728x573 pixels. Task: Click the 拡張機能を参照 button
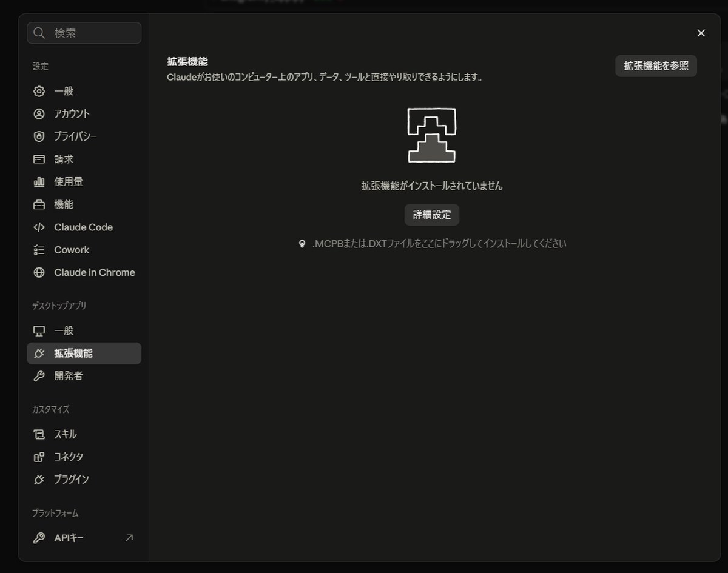tap(656, 66)
